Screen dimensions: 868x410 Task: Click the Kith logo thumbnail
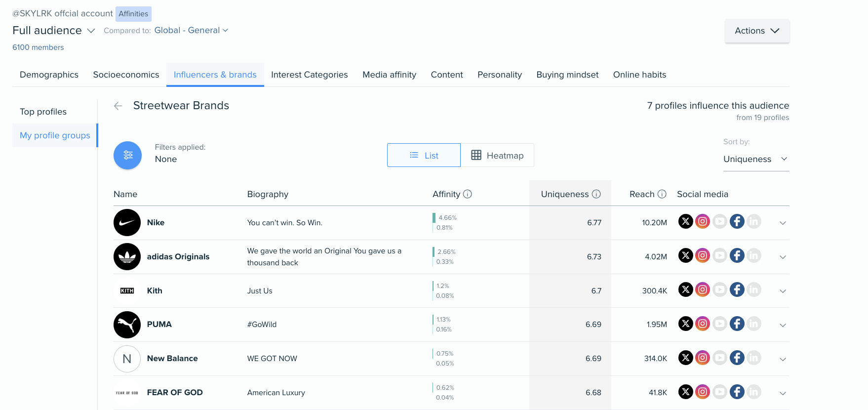click(127, 290)
